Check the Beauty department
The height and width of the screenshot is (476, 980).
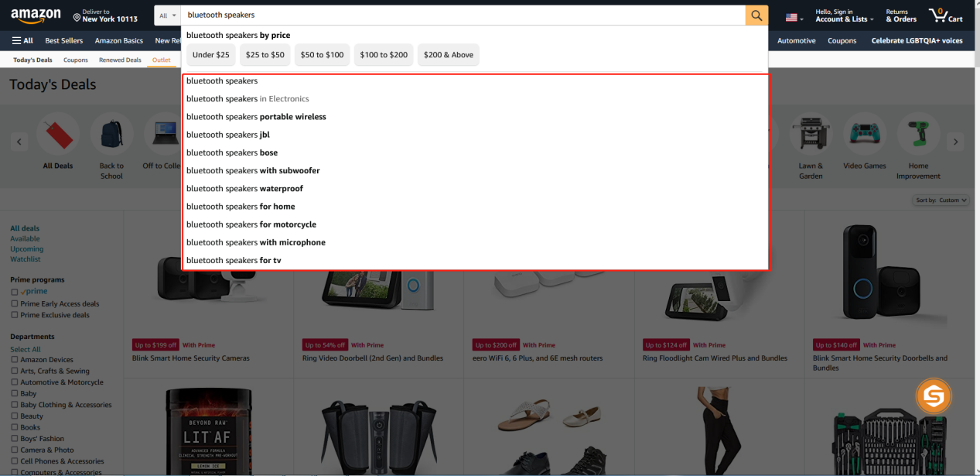click(14, 416)
